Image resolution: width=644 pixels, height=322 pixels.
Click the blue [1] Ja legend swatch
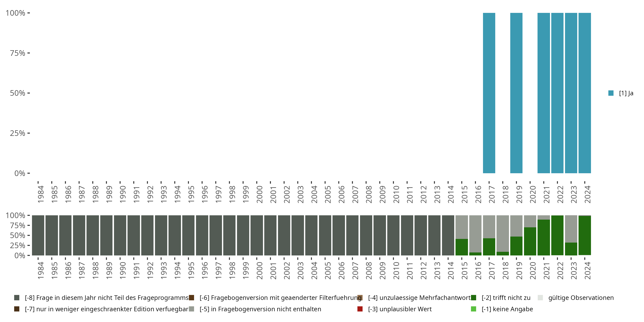611,93
